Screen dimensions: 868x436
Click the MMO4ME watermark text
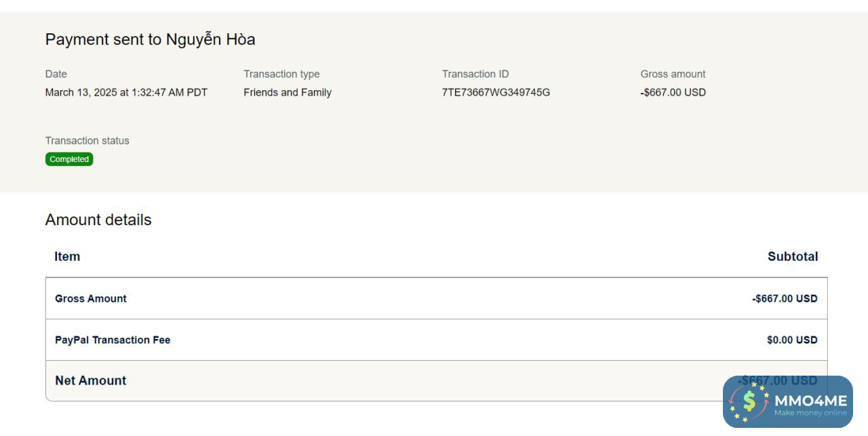tap(810, 400)
